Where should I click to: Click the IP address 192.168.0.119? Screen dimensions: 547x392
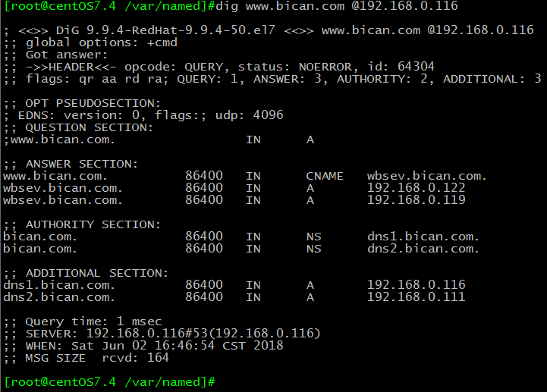pyautogui.click(x=417, y=200)
